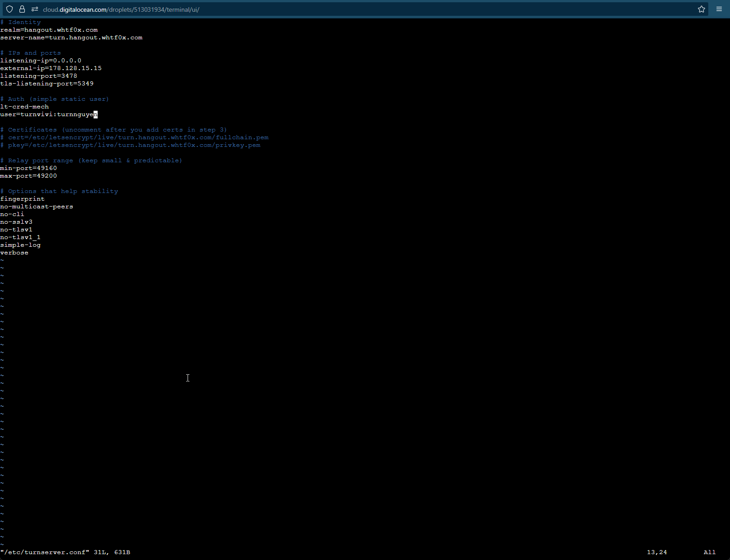Click the tracking protection shield icon
The width and height of the screenshot is (730, 560).
click(9, 9)
